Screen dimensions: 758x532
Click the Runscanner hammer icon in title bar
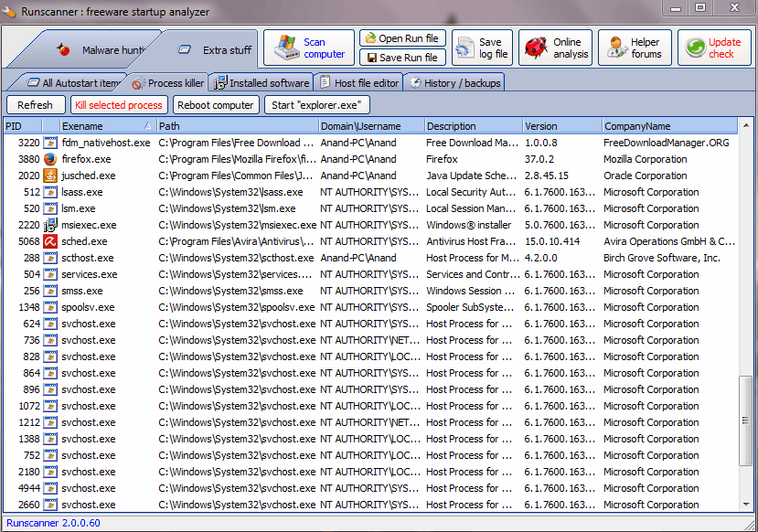coord(10,11)
